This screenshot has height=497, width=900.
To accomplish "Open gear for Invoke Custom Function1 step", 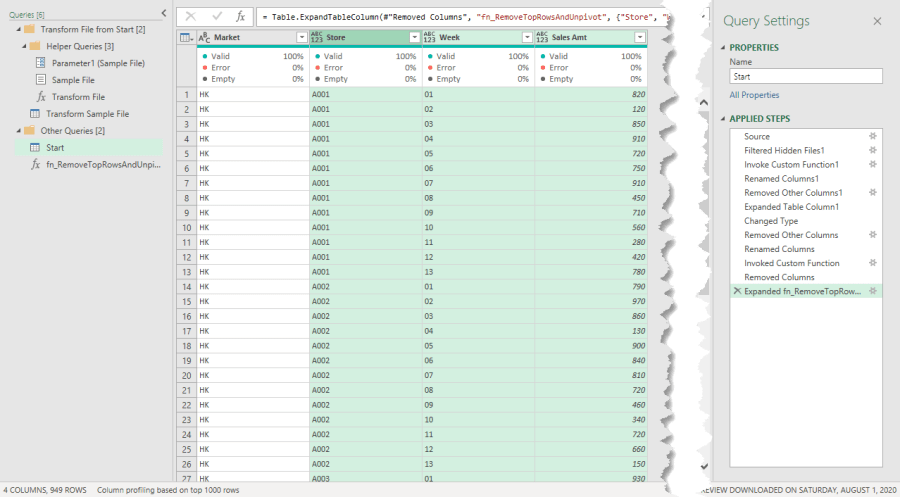I will [872, 164].
